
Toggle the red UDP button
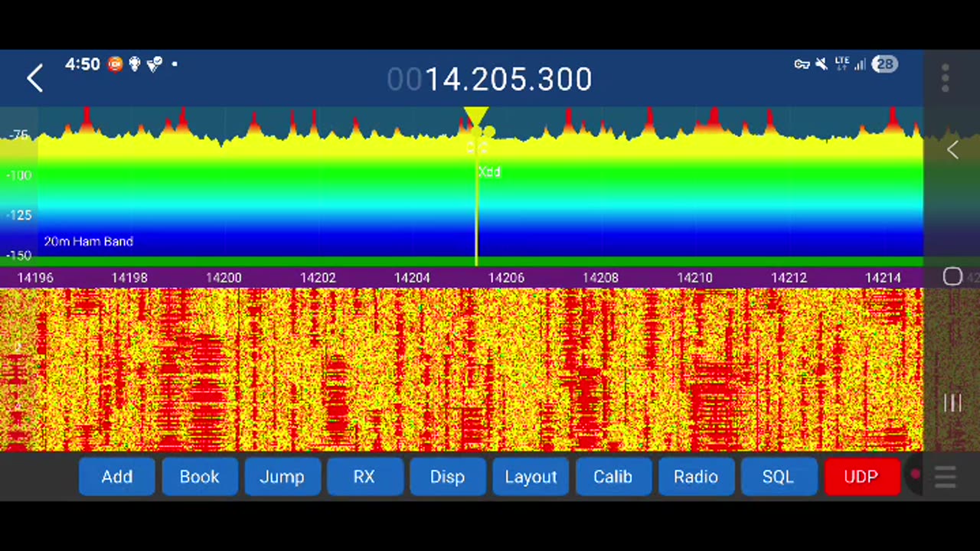click(861, 477)
